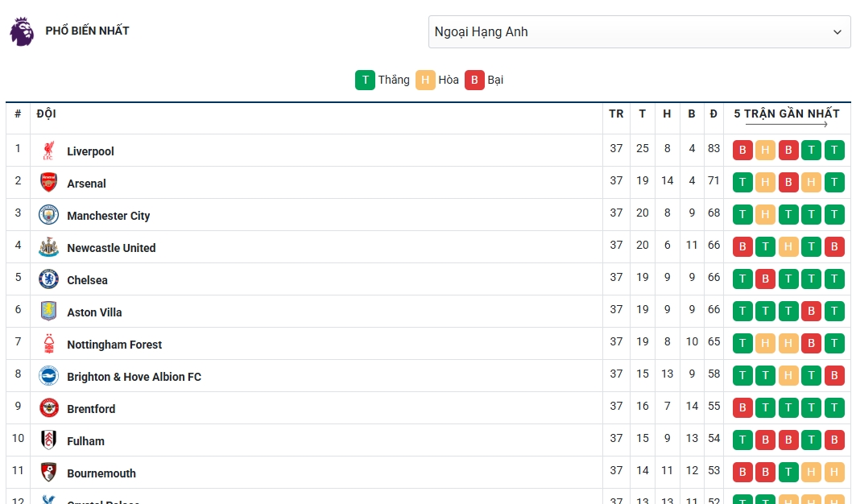
Task: Click the Brentford club crest
Action: (x=48, y=408)
